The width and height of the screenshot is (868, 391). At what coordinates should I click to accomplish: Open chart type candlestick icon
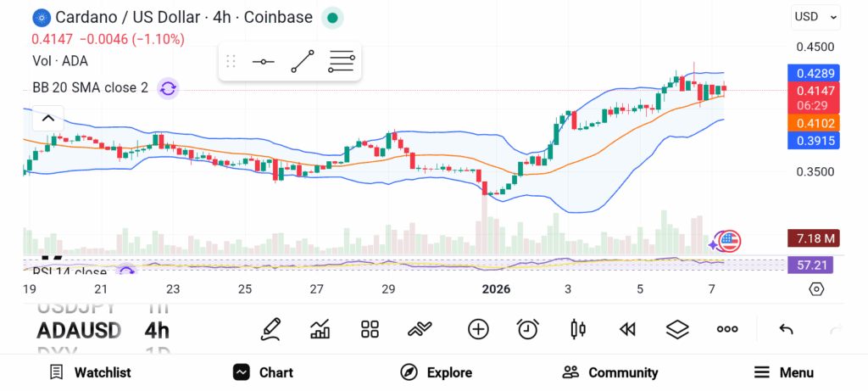(x=579, y=329)
